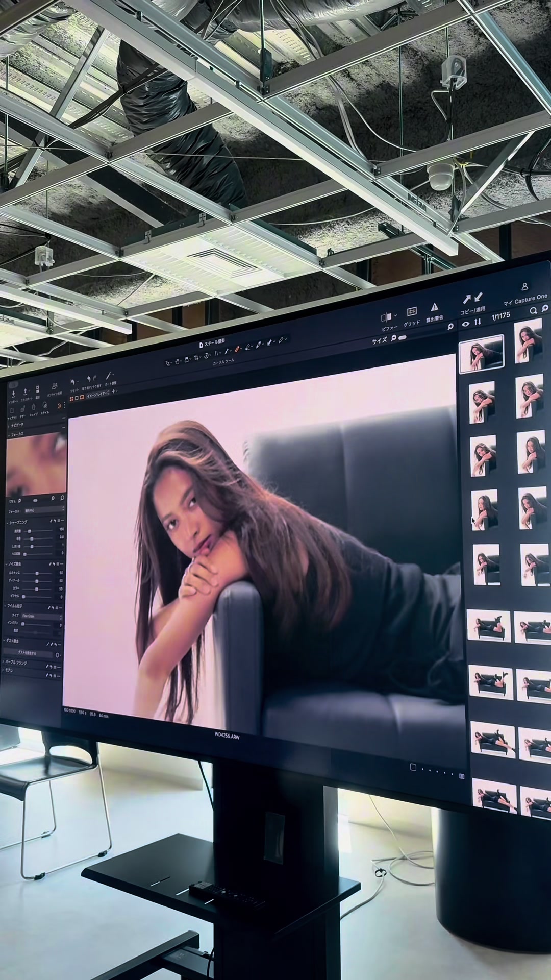Toggle the exposure warning (露出警告) triangle

(434, 307)
